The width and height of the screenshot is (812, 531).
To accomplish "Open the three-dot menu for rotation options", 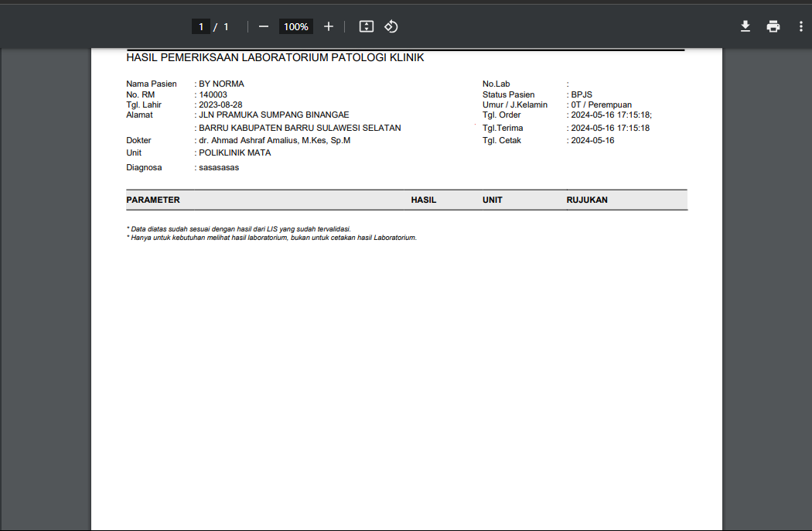I will (x=800, y=26).
